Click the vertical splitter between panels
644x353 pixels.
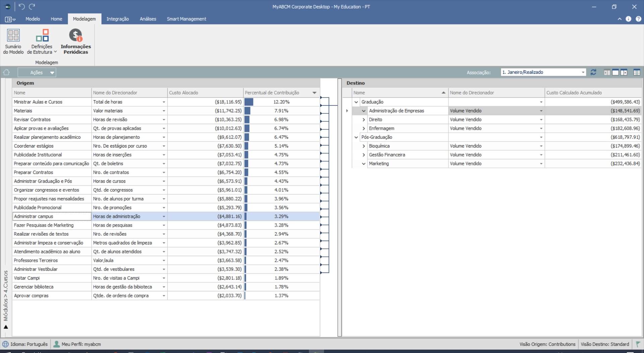click(x=339, y=207)
